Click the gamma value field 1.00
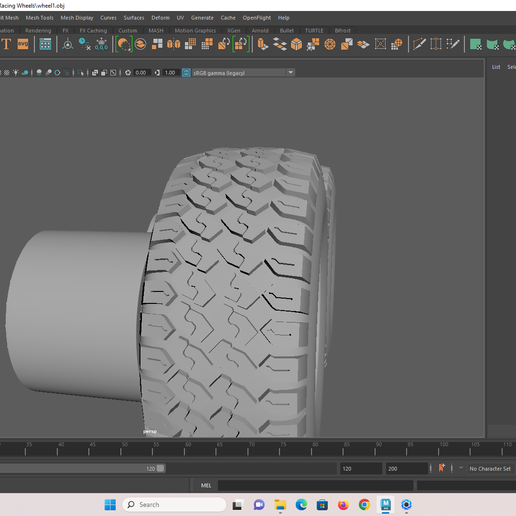 [170, 73]
